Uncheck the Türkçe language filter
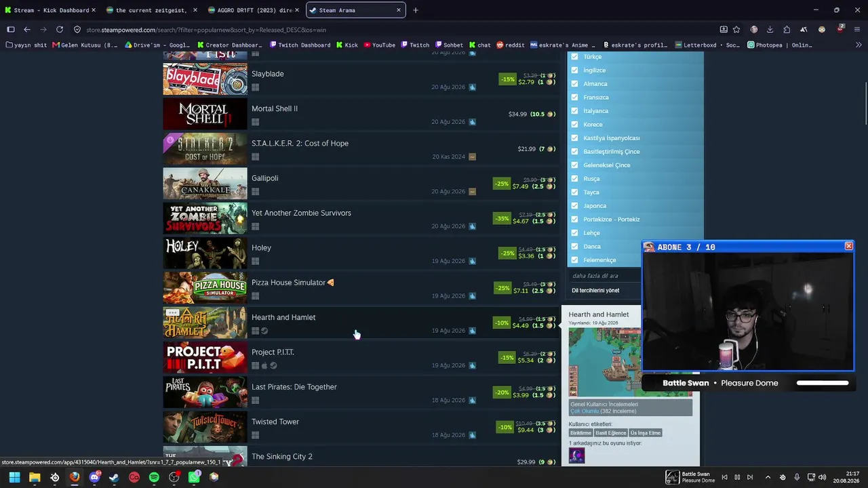The image size is (868, 488). (x=574, y=57)
